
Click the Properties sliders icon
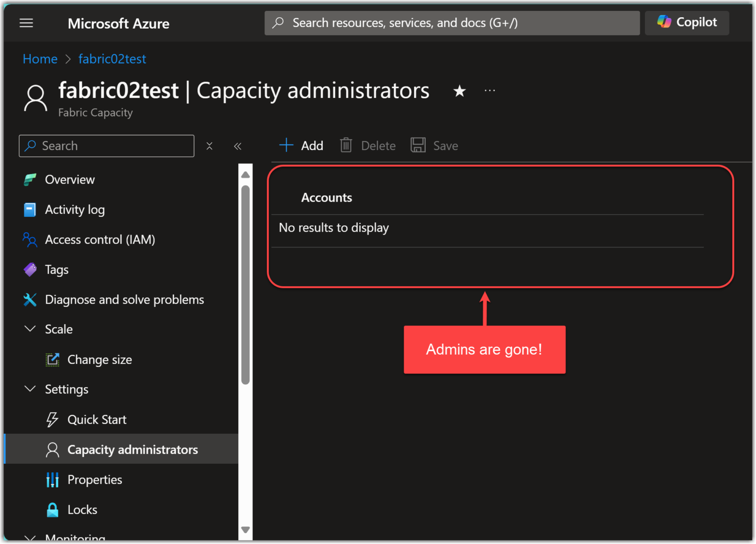coord(52,480)
